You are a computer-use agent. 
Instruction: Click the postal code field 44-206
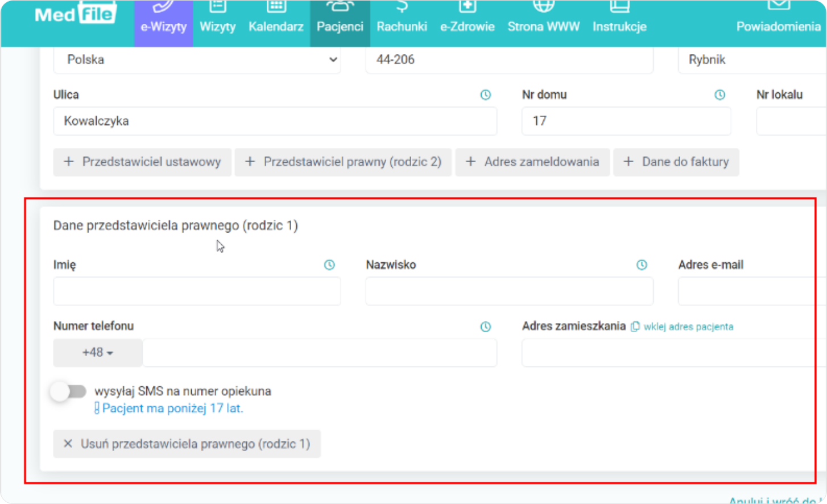[509, 60]
